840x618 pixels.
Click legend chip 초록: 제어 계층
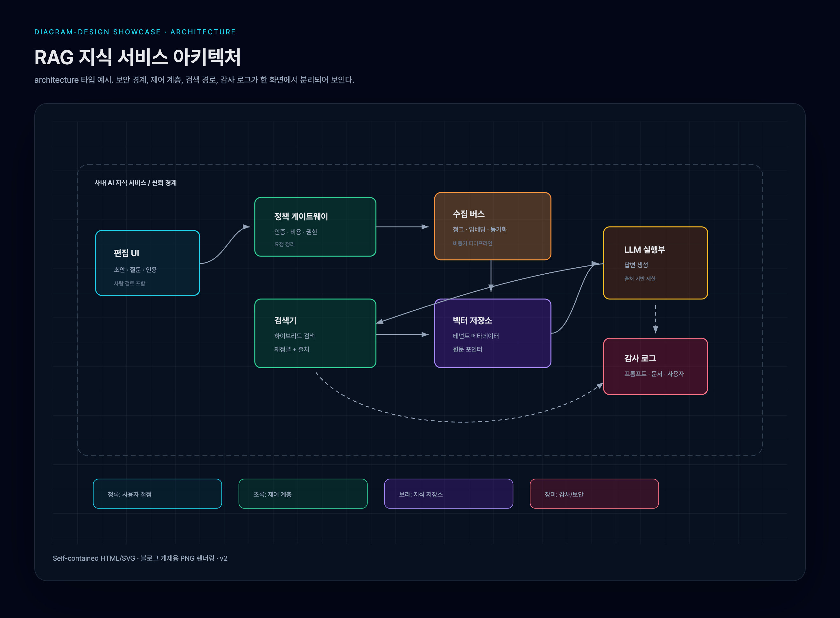[303, 494]
